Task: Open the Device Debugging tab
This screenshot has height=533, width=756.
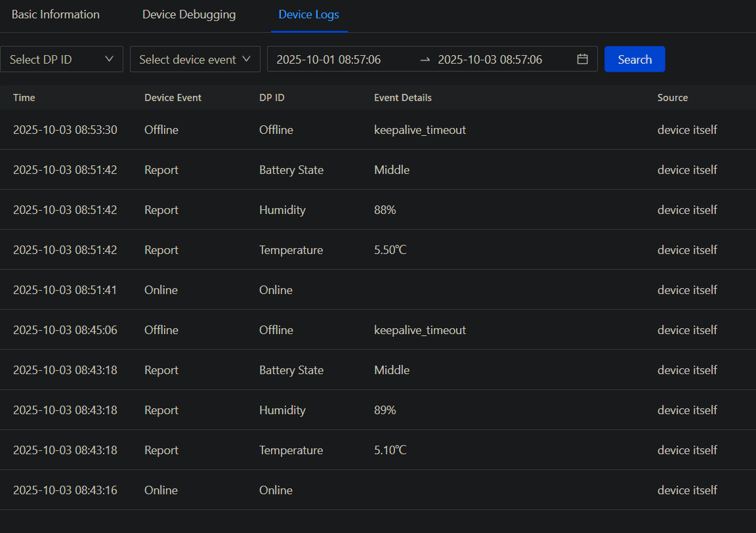Action: click(x=189, y=14)
